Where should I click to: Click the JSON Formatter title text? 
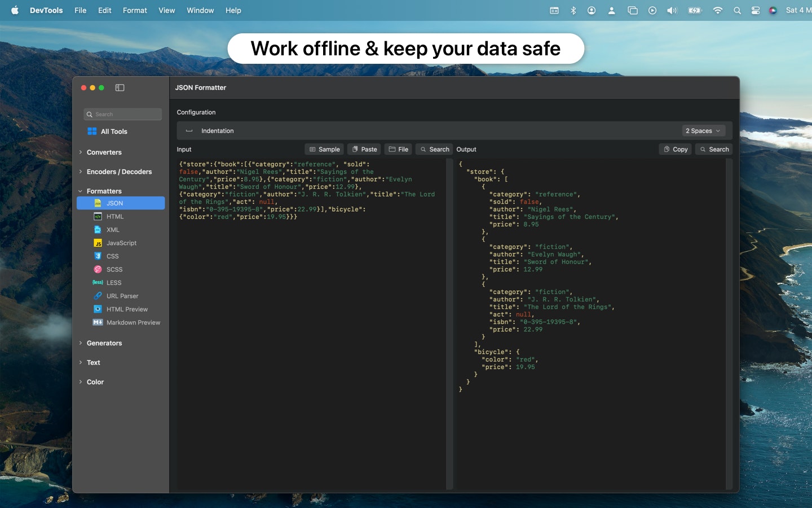tap(201, 87)
